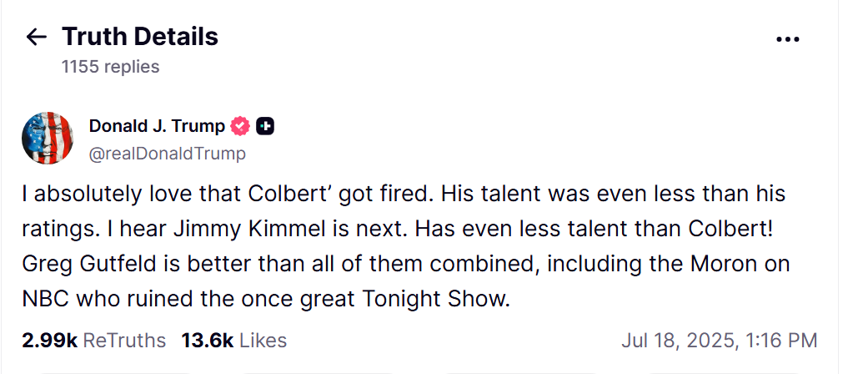This screenshot has width=868, height=374.
Task: Open the three-dot more options menu
Action: (x=788, y=39)
